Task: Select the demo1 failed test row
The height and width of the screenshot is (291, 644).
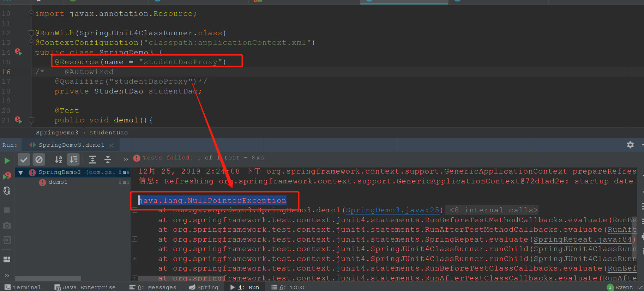Action: 73,182
